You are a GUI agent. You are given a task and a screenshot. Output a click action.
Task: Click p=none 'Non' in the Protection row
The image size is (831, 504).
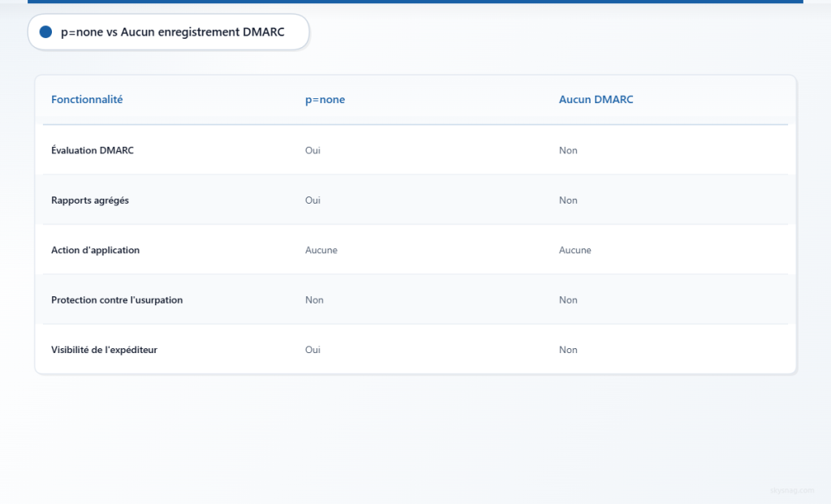click(x=314, y=299)
